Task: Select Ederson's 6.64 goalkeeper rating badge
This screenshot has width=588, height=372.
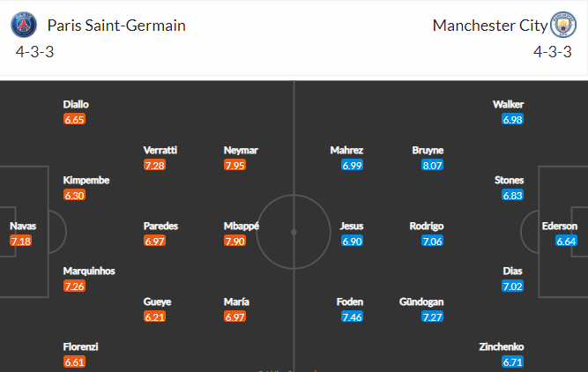Action: (566, 241)
